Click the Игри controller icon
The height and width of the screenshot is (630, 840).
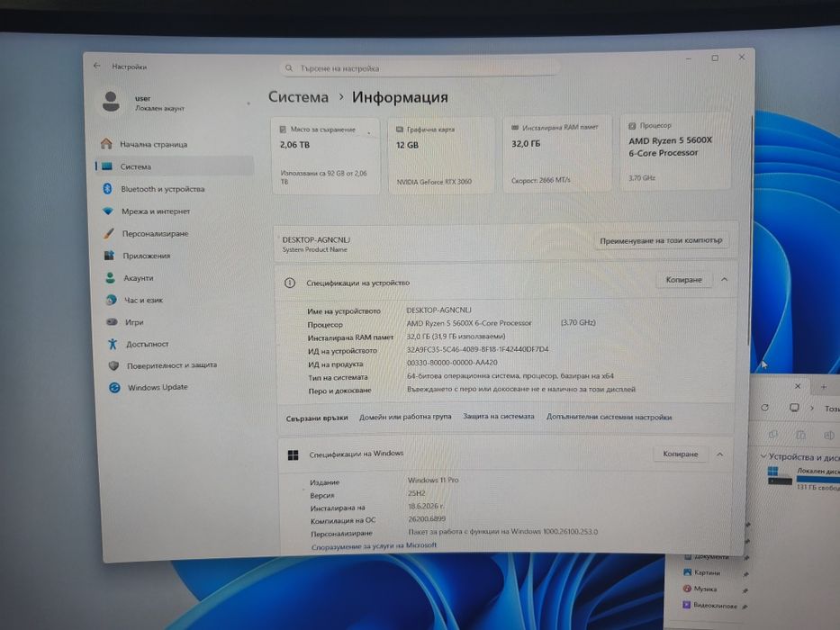point(112,322)
